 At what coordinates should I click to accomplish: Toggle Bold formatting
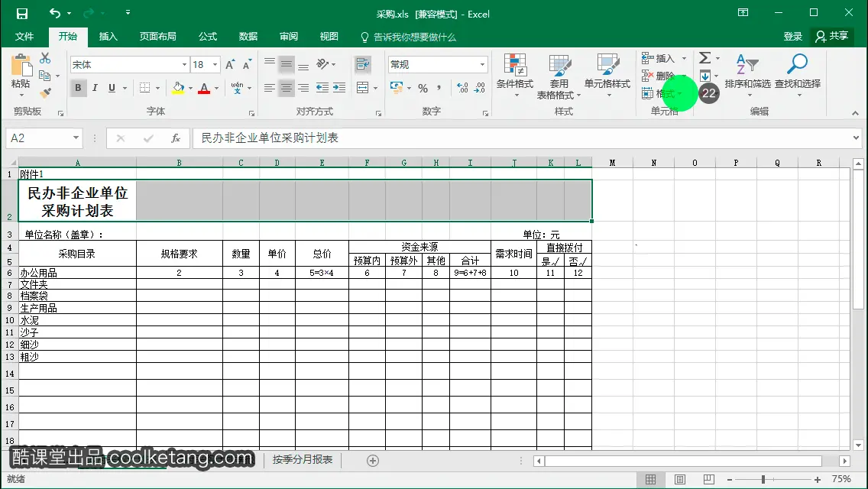pos(78,88)
